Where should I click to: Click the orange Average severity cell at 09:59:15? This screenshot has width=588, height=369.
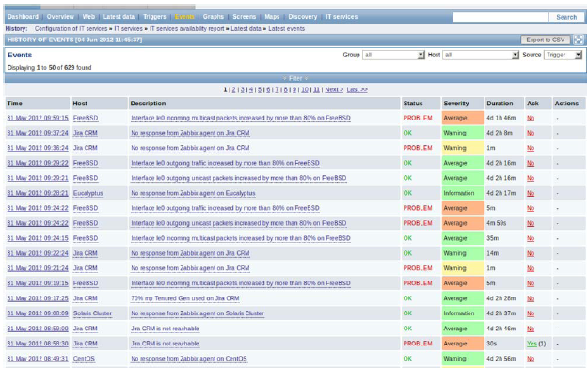pos(463,118)
